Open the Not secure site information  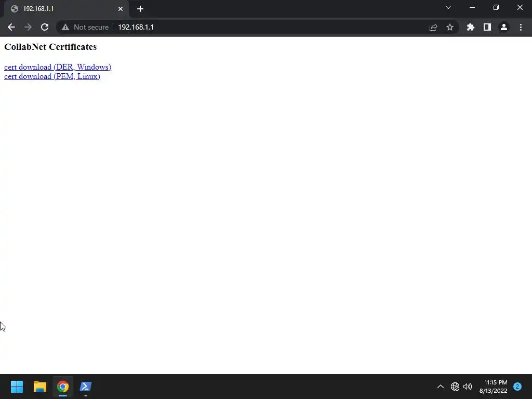[85, 27]
